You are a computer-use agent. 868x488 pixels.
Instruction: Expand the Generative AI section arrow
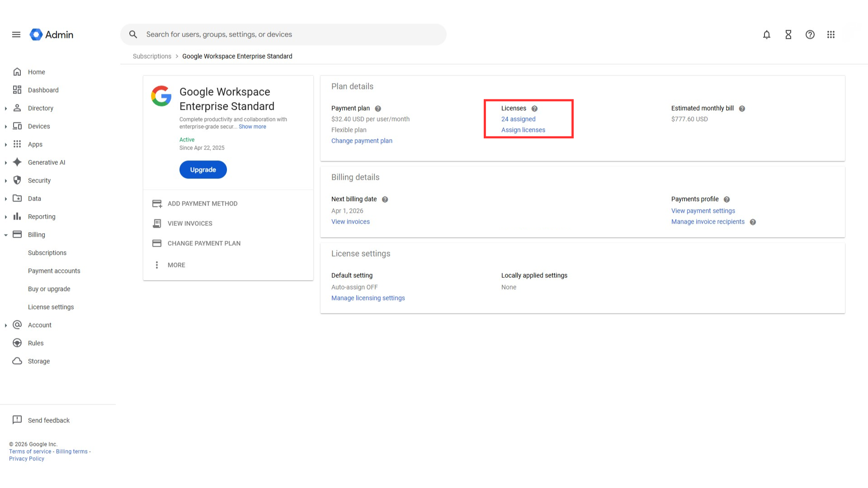click(x=5, y=163)
